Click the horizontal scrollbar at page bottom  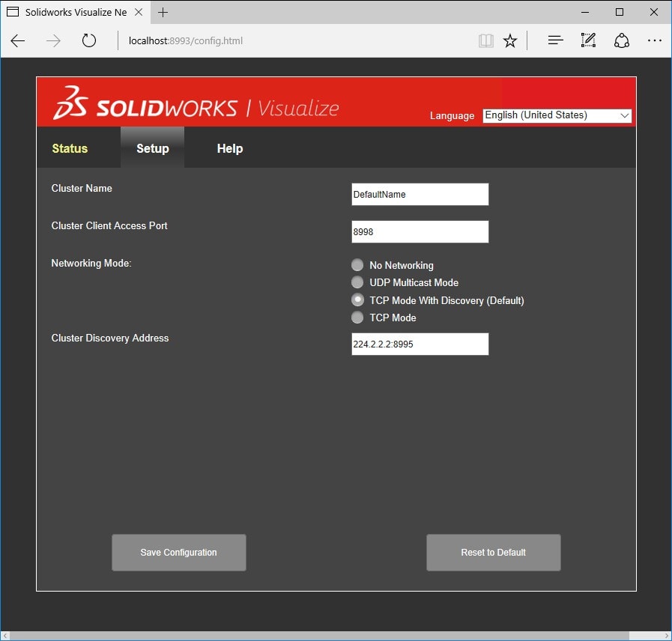319,636
